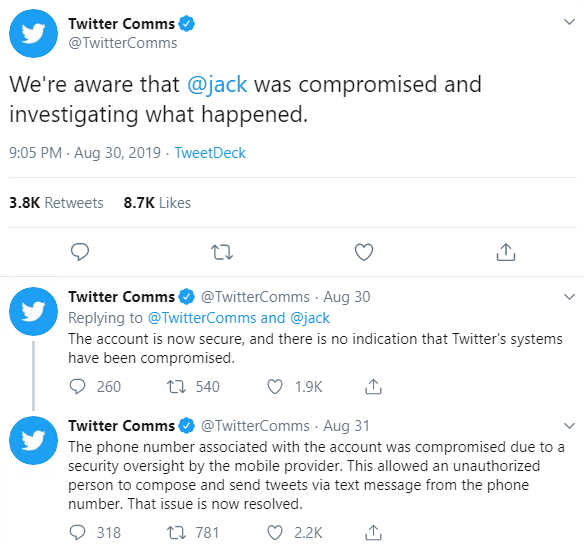View the 8.7K Likes list
The image size is (584, 548).
157,203
